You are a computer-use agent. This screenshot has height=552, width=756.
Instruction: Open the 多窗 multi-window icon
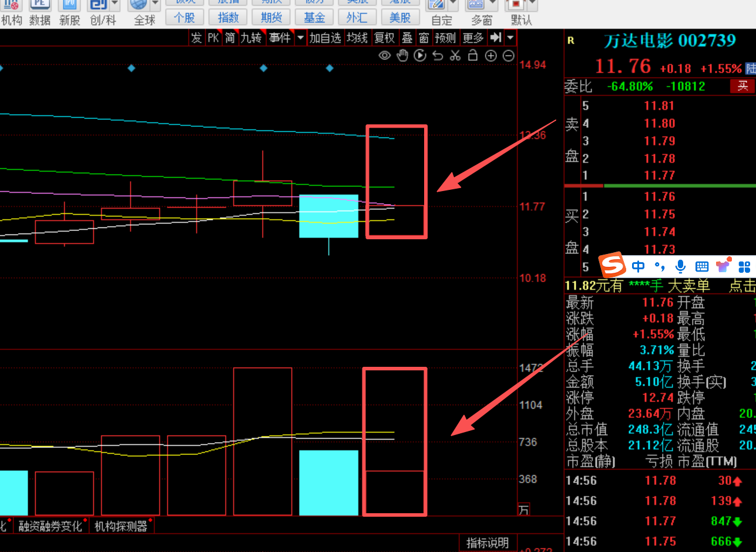tap(476, 5)
